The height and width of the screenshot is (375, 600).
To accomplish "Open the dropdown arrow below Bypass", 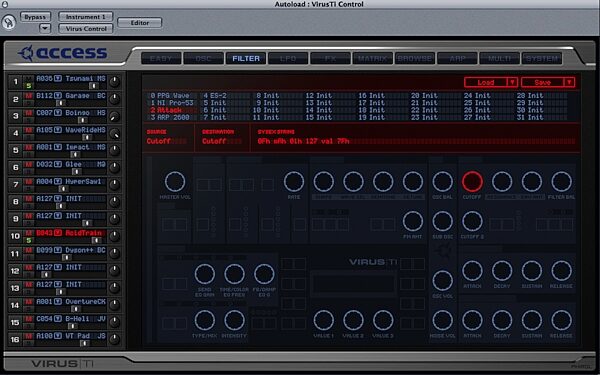I will point(45,28).
